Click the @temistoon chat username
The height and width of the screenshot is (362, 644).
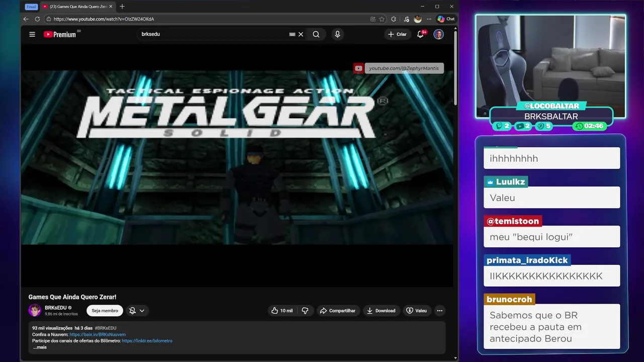(513, 221)
